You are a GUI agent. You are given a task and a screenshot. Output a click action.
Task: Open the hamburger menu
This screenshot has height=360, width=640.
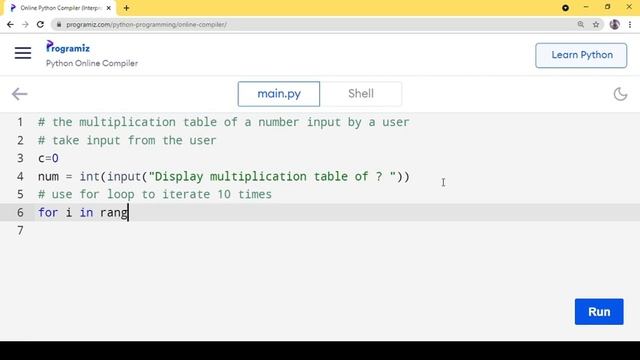pos(23,53)
